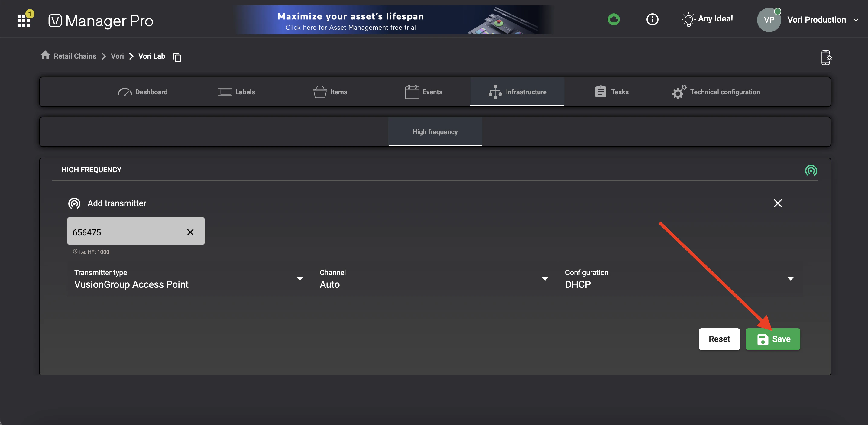Select the High frequency sub-tab
This screenshot has height=425, width=868.
tap(435, 132)
